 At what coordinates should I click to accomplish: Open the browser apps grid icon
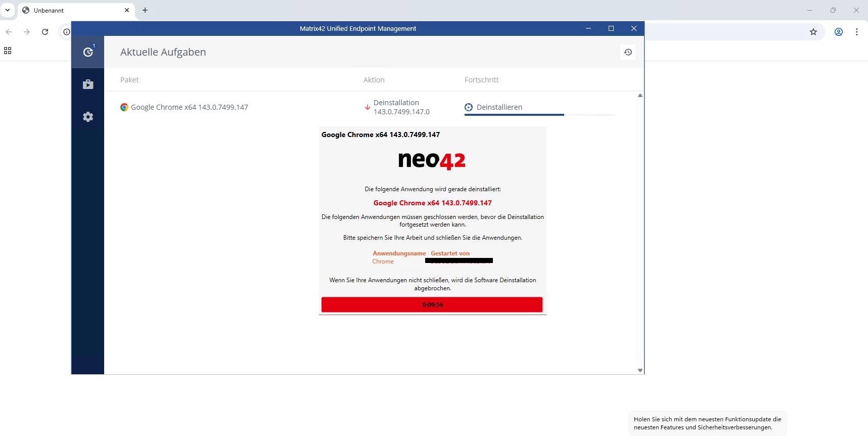pos(8,51)
